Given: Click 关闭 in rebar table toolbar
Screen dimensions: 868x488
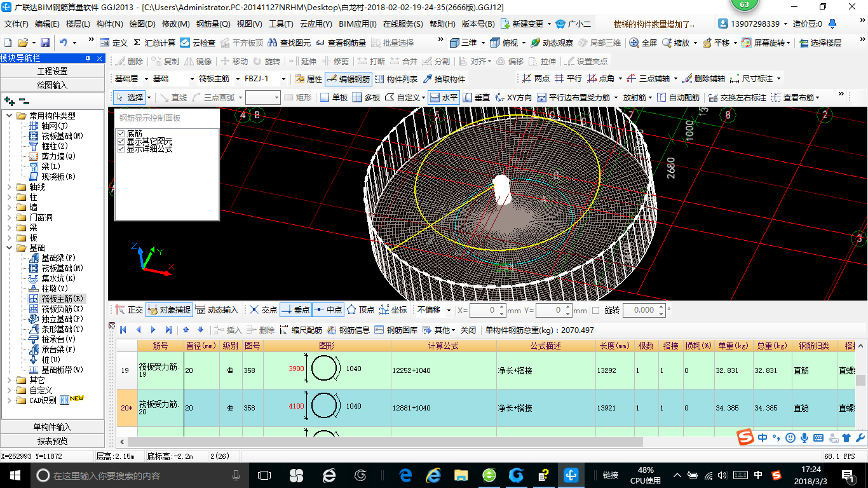Looking at the screenshot, I should coord(468,330).
